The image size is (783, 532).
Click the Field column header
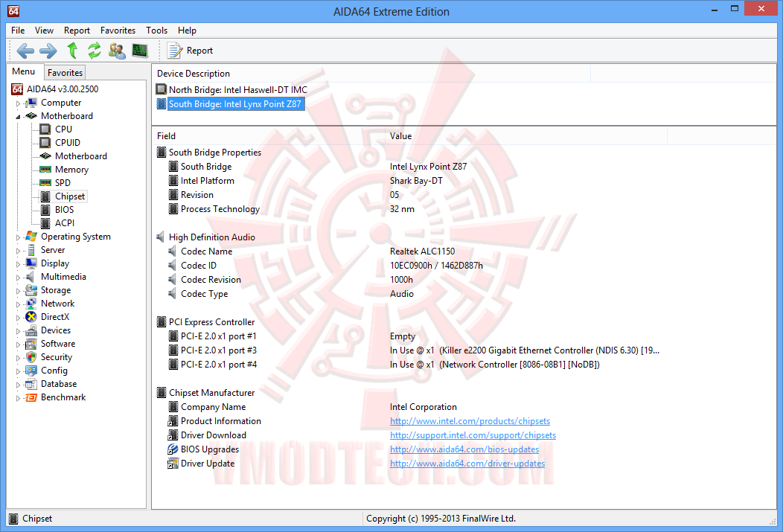click(x=270, y=135)
